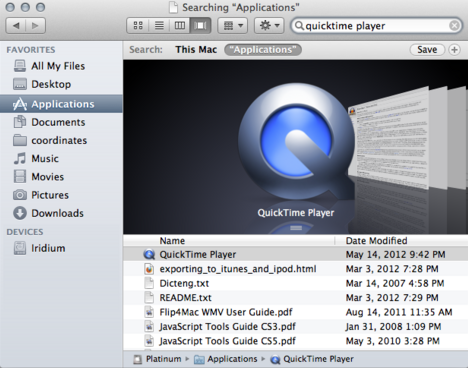Click Flip4Mac guide PDF icon
The image size is (468, 368).
point(149,312)
